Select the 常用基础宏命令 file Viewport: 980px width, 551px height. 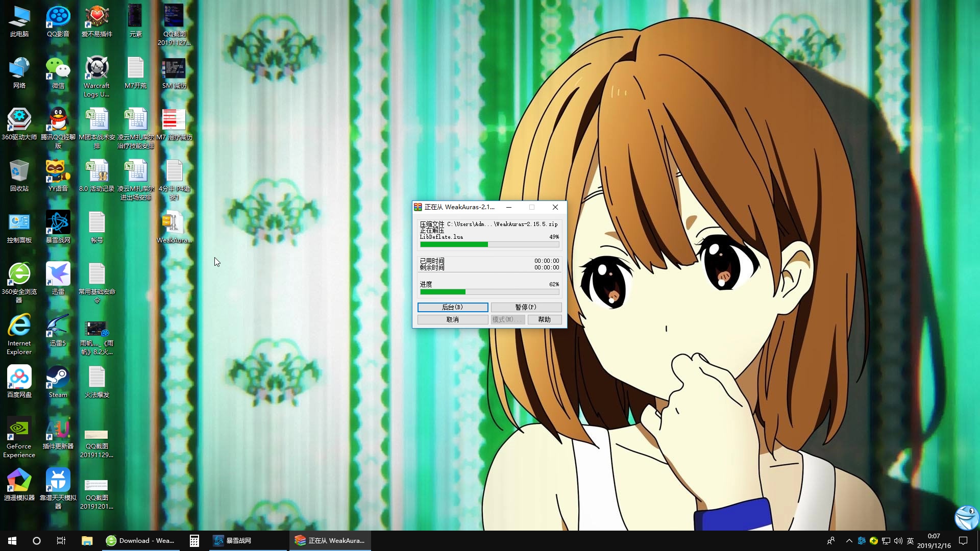pos(97,283)
